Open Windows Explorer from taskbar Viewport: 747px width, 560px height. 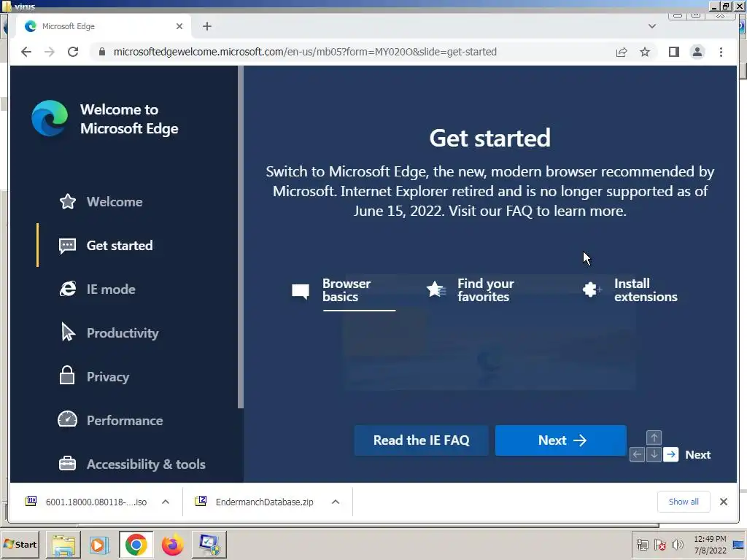click(63, 544)
